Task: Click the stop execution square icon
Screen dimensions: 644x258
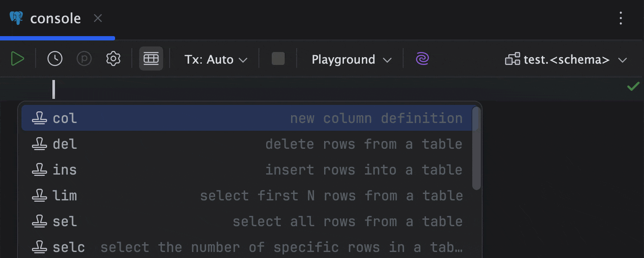Action: [278, 58]
